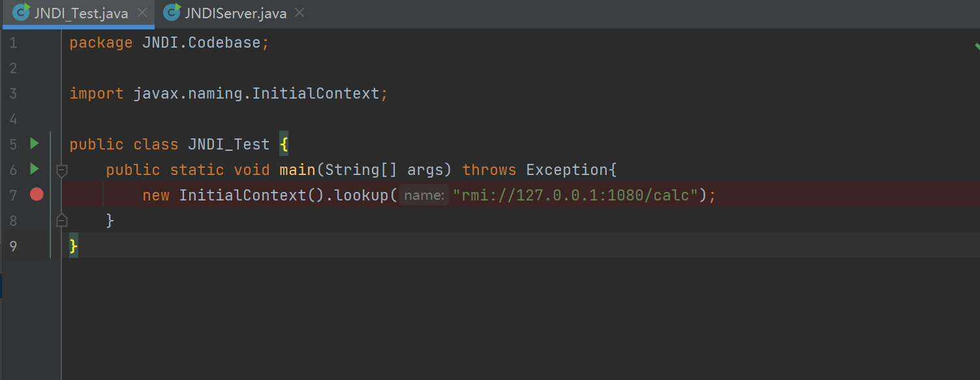Click line number 9 in gutter
The width and height of the screenshot is (980, 380).
[14, 246]
